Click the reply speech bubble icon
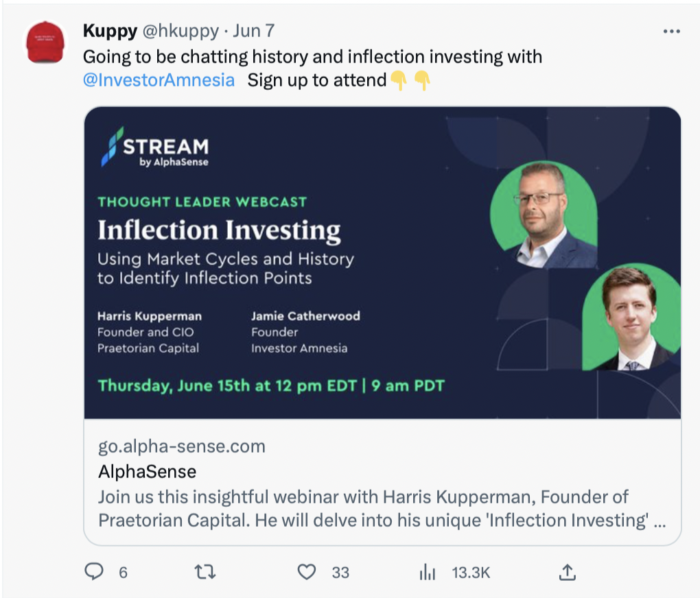 point(94,572)
